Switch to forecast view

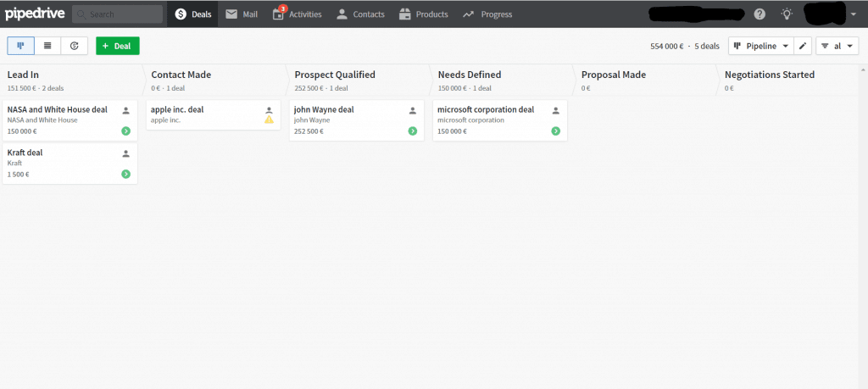(x=75, y=46)
